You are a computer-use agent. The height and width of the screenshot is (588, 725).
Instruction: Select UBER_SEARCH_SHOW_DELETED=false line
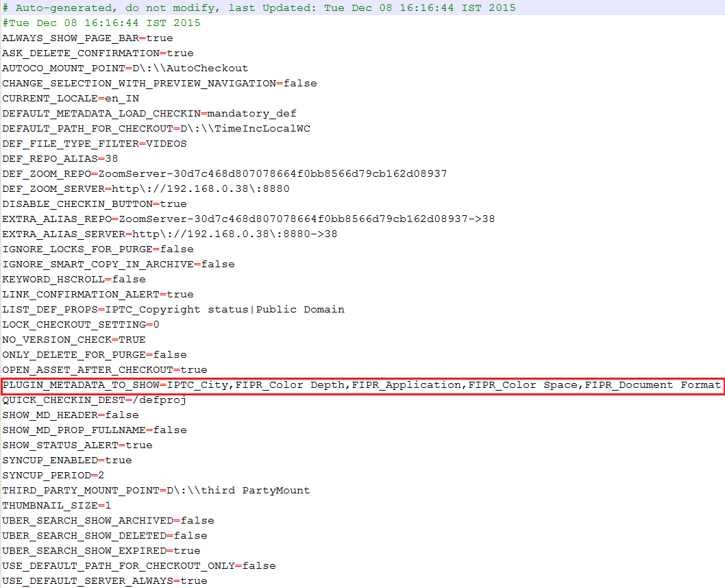(x=104, y=536)
